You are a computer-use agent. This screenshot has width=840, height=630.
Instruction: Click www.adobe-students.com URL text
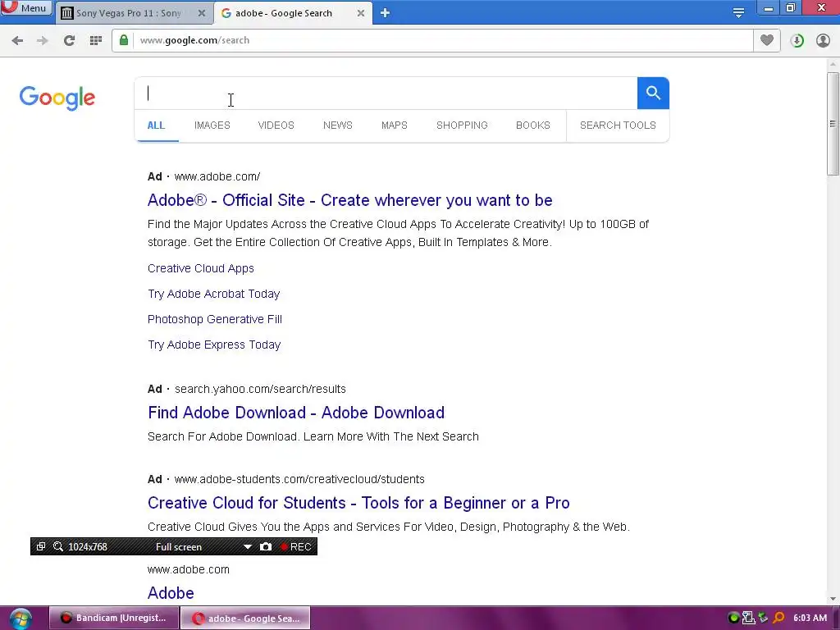coord(299,479)
